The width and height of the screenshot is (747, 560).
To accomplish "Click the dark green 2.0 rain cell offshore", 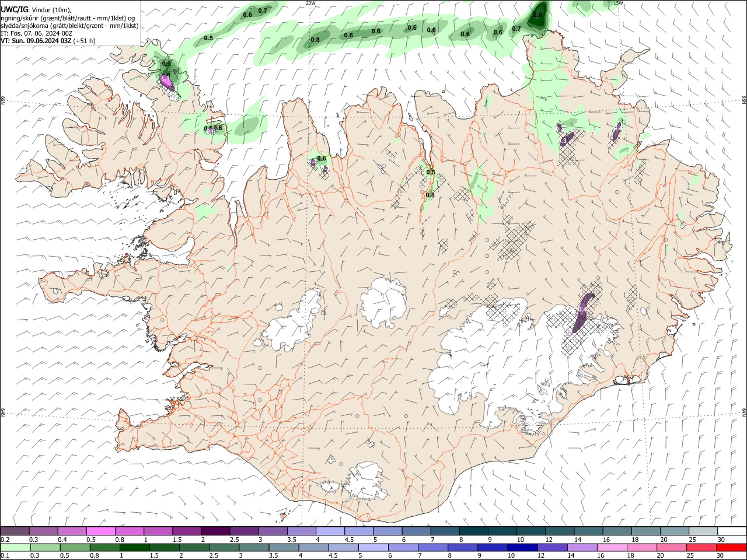I will (x=537, y=16).
